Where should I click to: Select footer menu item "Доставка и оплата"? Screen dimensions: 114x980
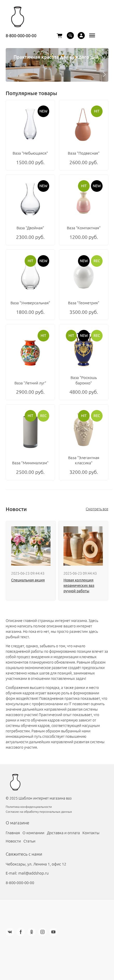(x=63, y=833)
